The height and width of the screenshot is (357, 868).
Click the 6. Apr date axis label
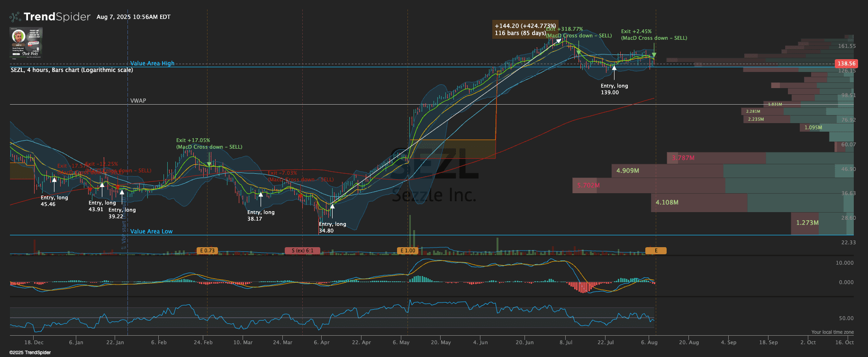click(x=322, y=342)
